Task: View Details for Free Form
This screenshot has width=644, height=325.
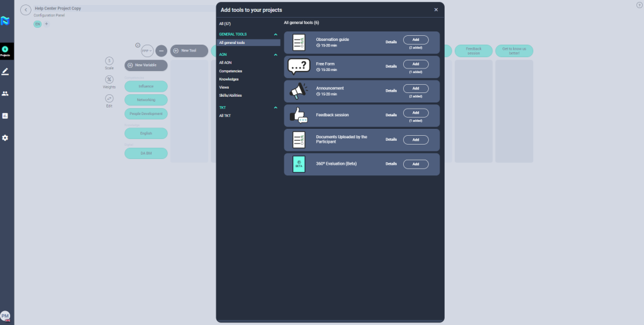Action: pyautogui.click(x=391, y=66)
